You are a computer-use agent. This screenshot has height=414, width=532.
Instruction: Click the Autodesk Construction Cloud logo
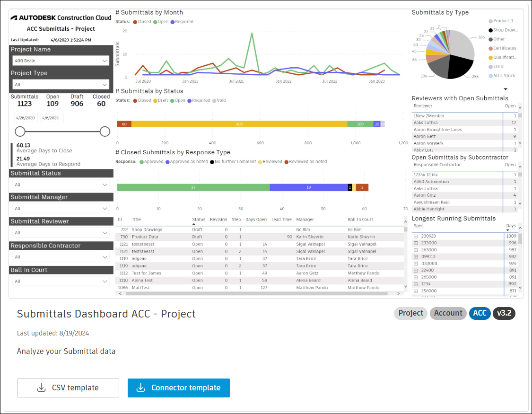[x=61, y=18]
